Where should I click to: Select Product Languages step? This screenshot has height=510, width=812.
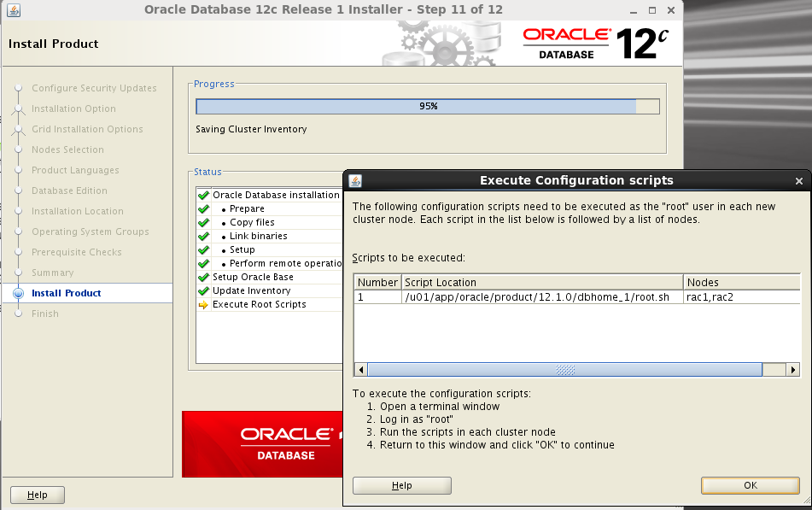pyautogui.click(x=75, y=170)
